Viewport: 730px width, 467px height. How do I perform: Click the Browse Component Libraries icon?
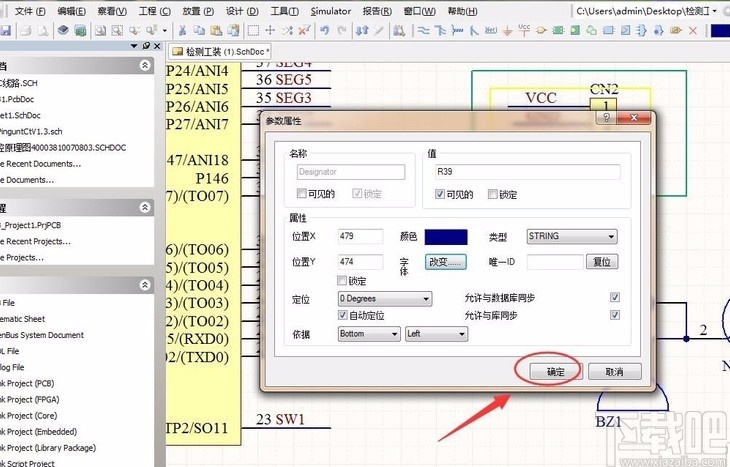[x=399, y=31]
